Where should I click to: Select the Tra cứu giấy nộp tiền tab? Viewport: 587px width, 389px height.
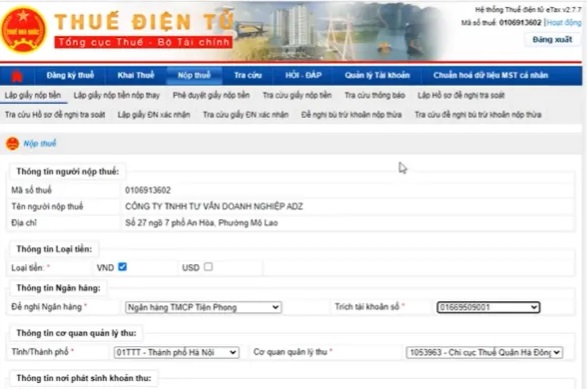[297, 95]
